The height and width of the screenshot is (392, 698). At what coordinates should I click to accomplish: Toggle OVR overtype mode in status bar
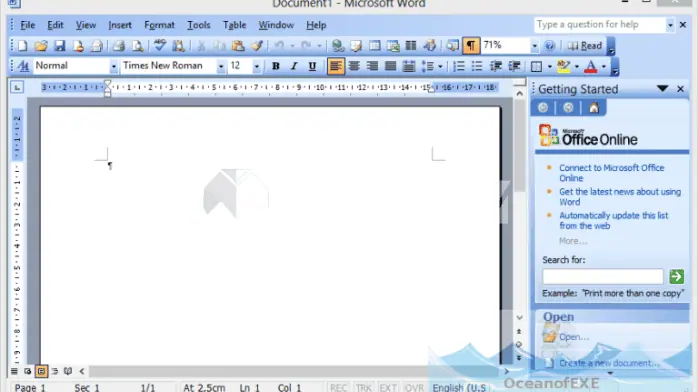(414, 388)
